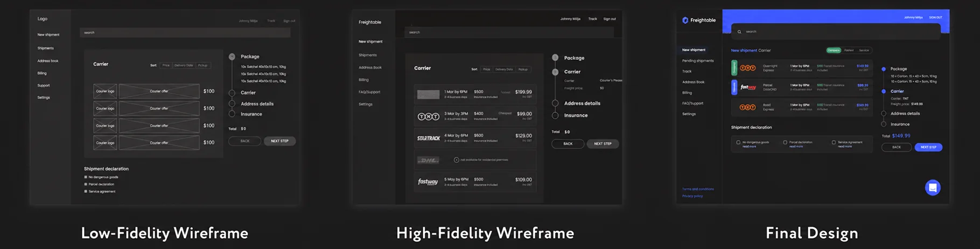Open New shipment in Low-Fidelity sidebar
Screen dimensions: 980x249
point(48,34)
